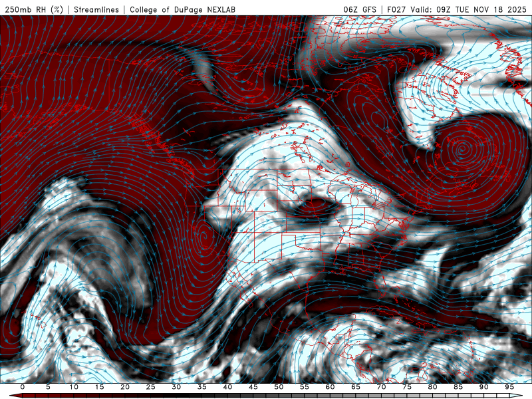Click the colorbar label "85"
The height and width of the screenshot is (399, 532).
click(x=458, y=387)
